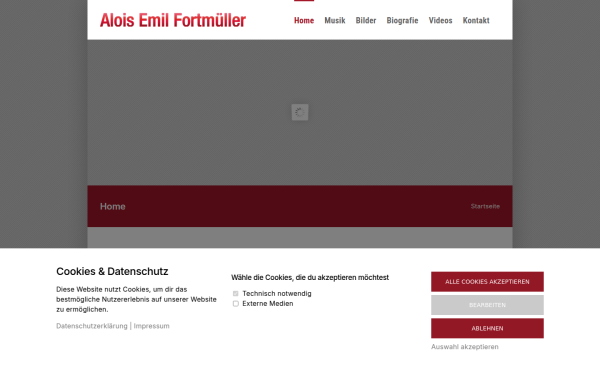Go to the Bilder page

pos(366,20)
